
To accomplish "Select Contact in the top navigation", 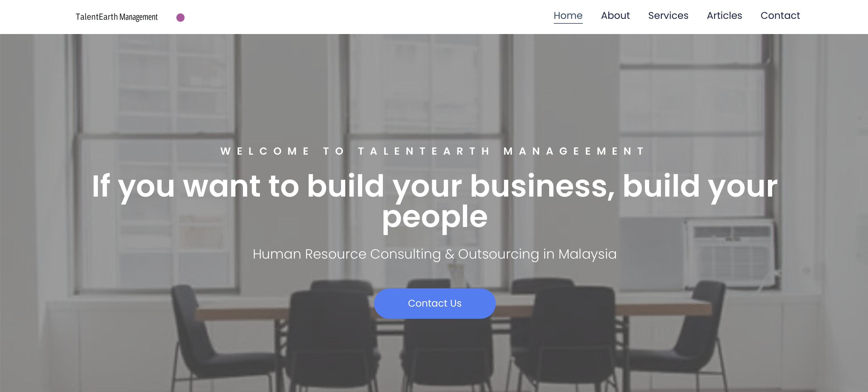I will coord(780,15).
